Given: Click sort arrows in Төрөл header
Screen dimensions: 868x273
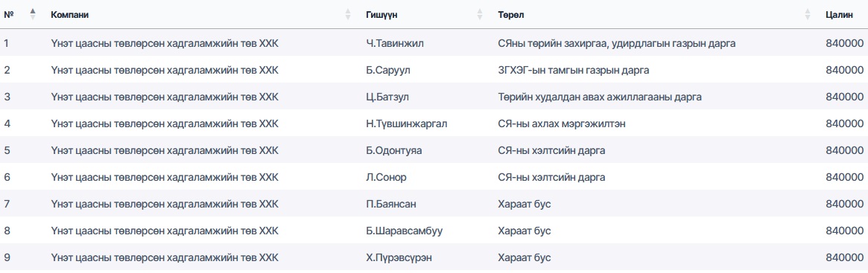Looking at the screenshot, I should click(807, 14).
